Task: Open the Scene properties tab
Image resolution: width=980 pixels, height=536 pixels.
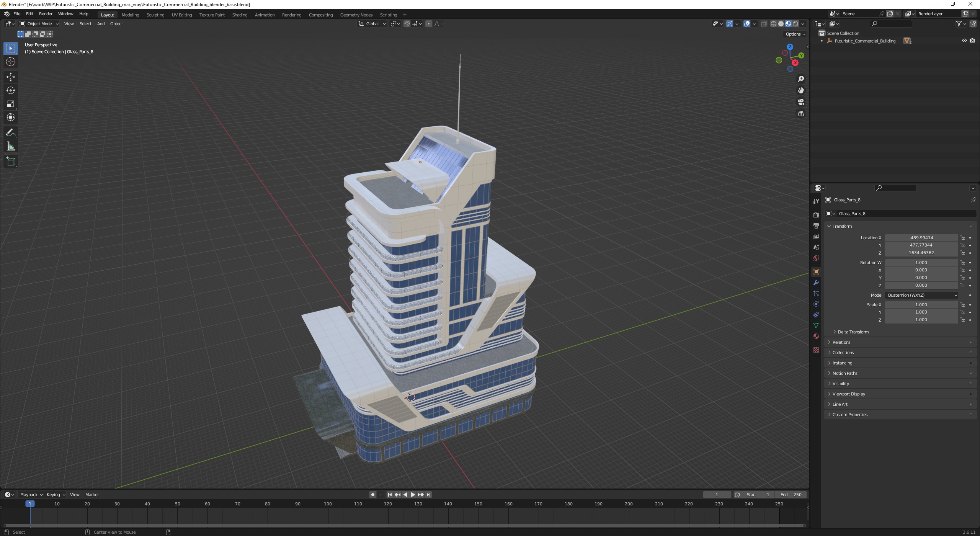Action: click(x=816, y=247)
